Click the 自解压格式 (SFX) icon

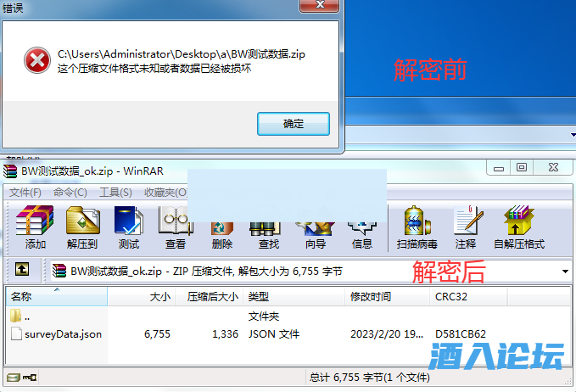coord(518,221)
